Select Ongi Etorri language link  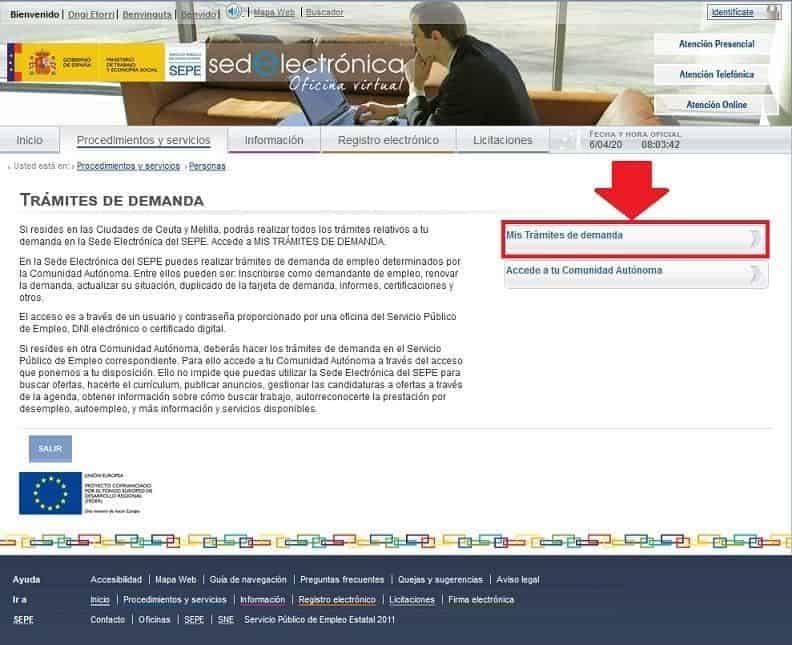coord(91,15)
